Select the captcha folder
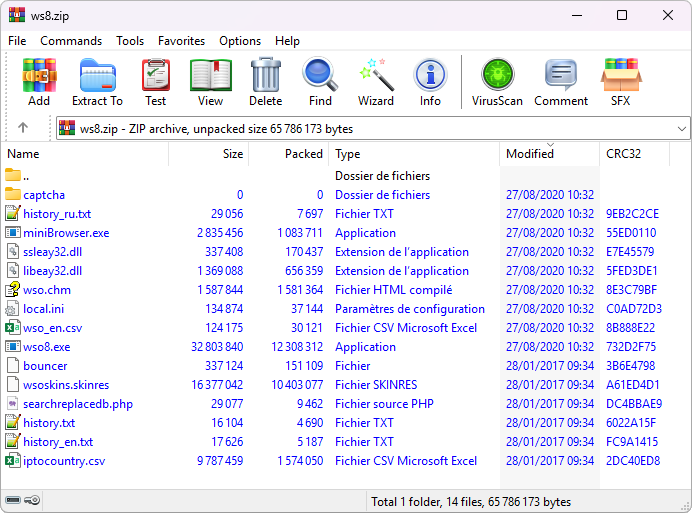The height and width of the screenshot is (513, 692). (x=44, y=195)
